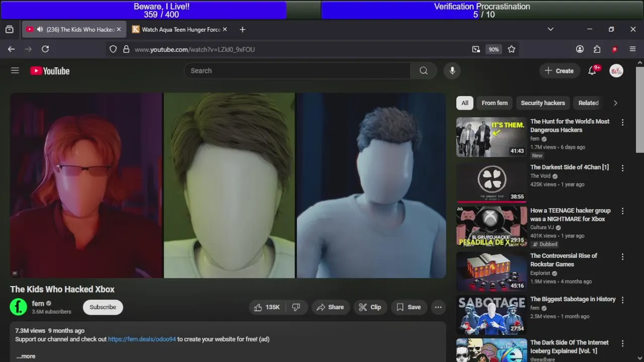Like the video with 135K thumbs up
Image resolution: width=644 pixels, height=362 pixels.
[267, 307]
